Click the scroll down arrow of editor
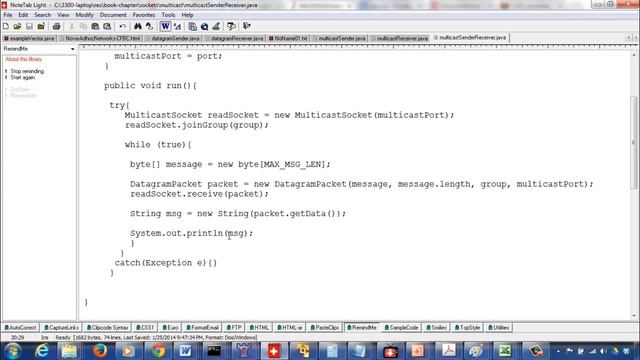Image resolution: width=640 pixels, height=360 pixels. coord(634,316)
